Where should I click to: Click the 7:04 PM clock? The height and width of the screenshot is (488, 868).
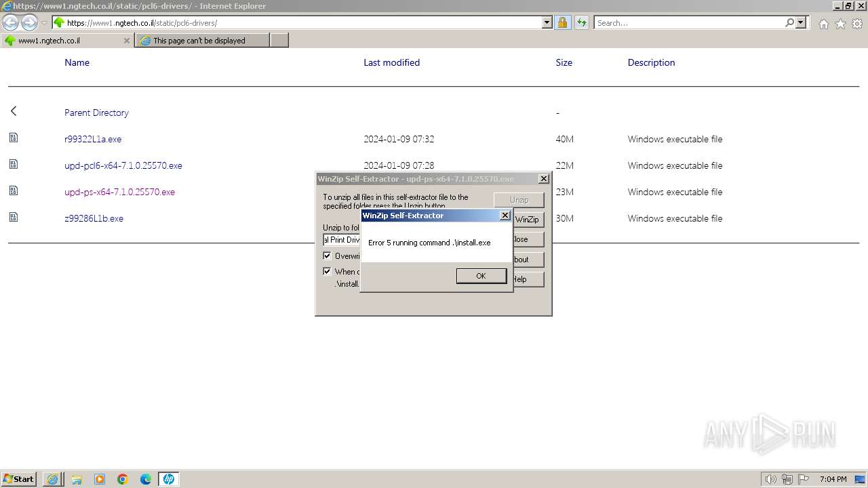(833, 479)
